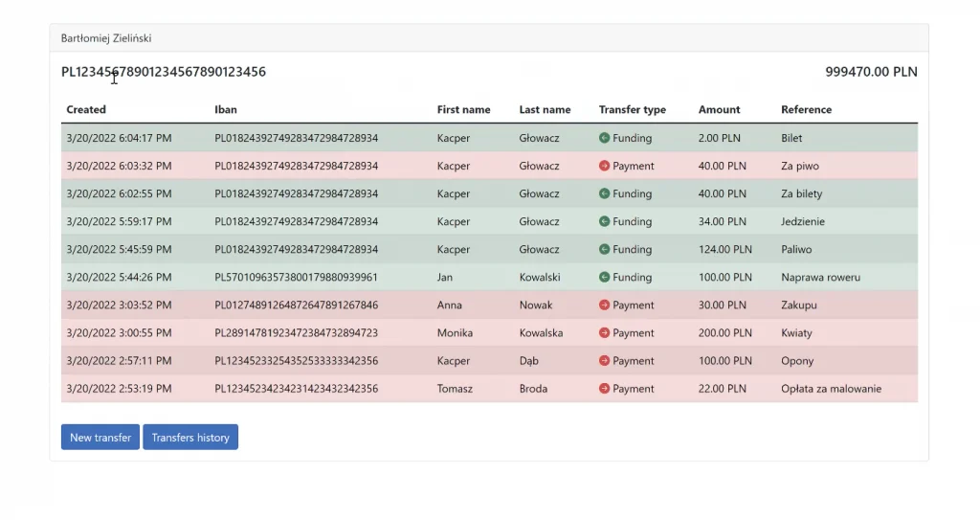Click the Funding icon in the Paliwo row
Screen dimensions: 980x520
point(604,249)
